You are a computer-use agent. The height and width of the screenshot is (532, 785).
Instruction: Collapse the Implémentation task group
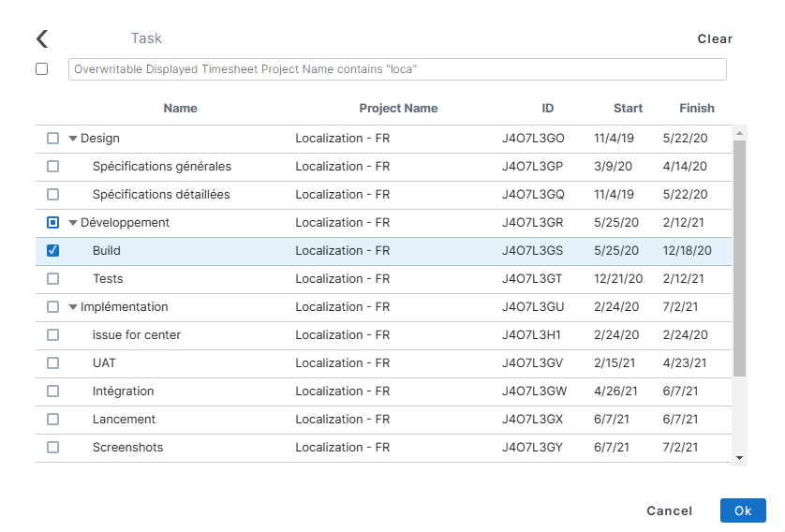coord(73,307)
